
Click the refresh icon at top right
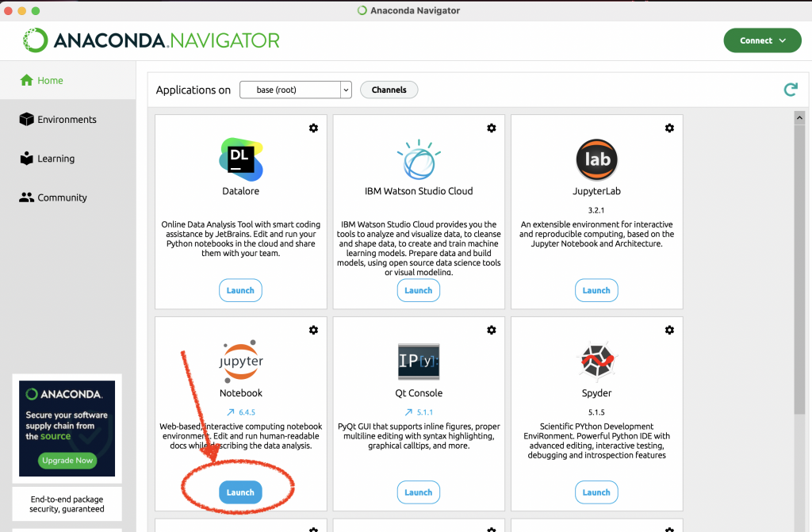[x=790, y=90]
